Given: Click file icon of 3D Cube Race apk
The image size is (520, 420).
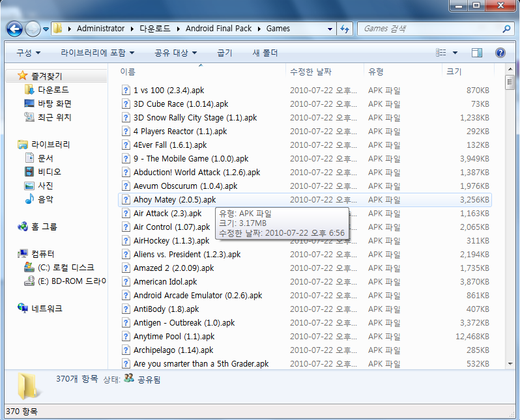Looking at the screenshot, I should click(126, 104).
